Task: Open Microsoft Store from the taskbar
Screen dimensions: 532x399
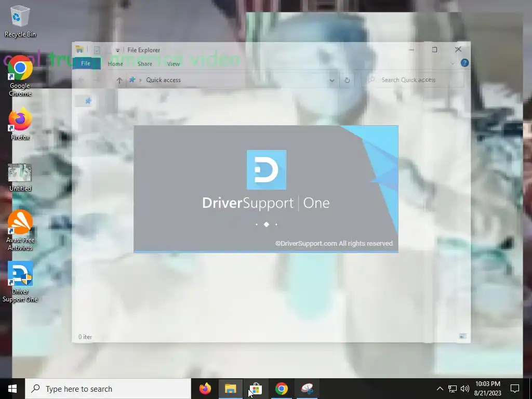Action: pyautogui.click(x=256, y=389)
